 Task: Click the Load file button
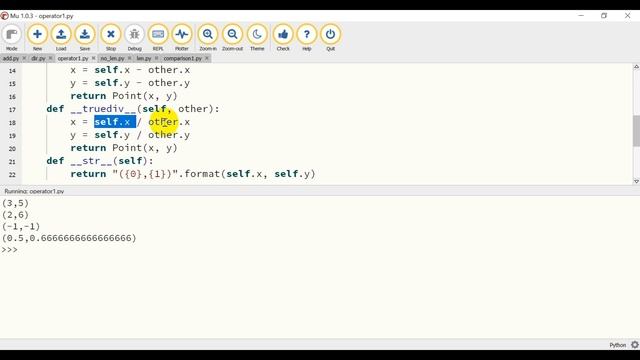[61, 37]
